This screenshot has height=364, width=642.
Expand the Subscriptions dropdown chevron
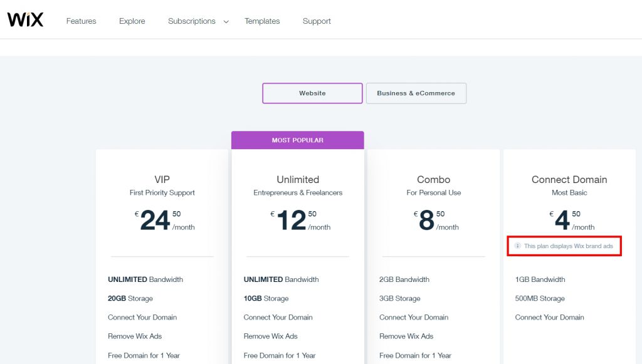click(x=226, y=22)
